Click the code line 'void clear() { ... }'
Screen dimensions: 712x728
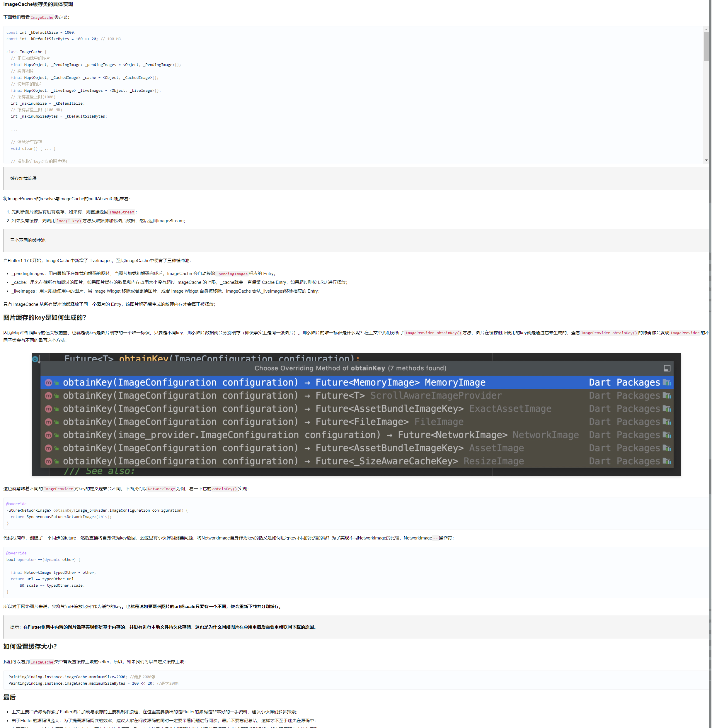pyautogui.click(x=33, y=149)
